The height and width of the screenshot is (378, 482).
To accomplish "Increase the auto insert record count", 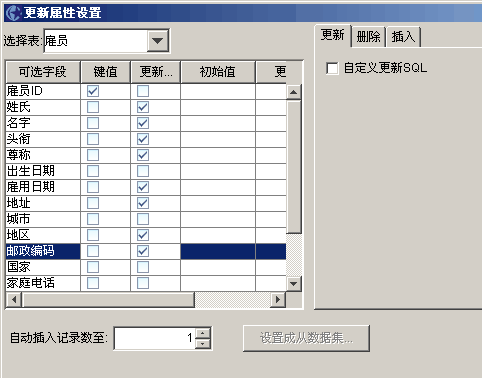I will click(x=203, y=333).
